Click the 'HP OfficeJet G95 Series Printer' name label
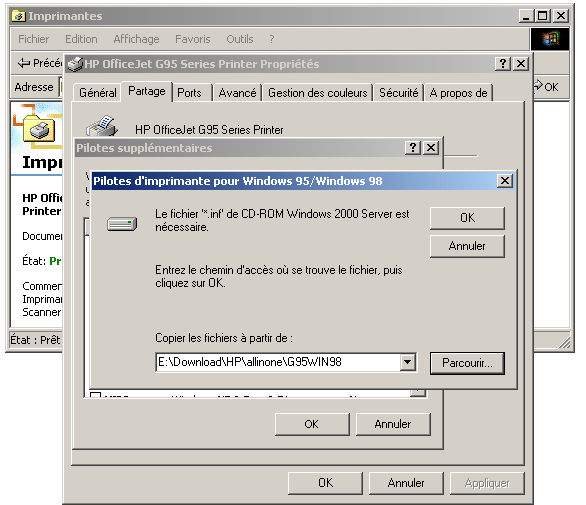 point(209,130)
